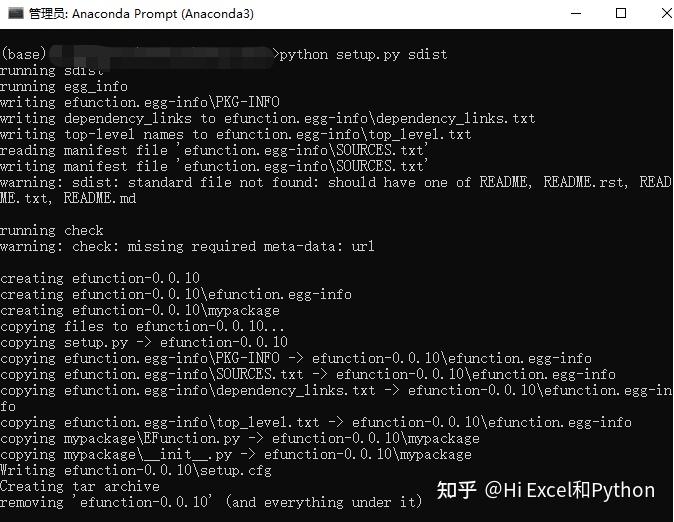Click the 'running egg_info' output line
Screen dimensions: 674x522
(x=64, y=86)
